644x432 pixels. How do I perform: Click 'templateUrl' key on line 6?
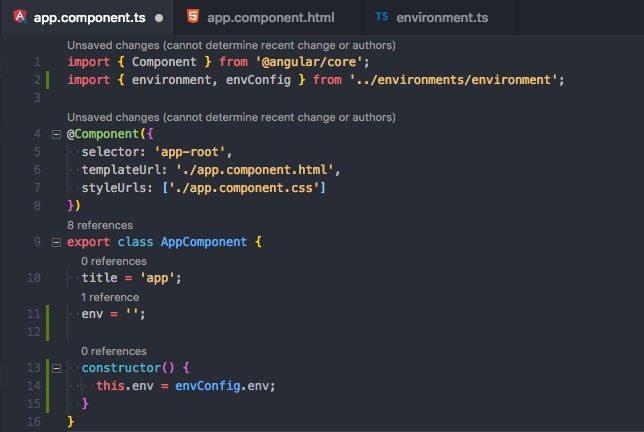121,170
